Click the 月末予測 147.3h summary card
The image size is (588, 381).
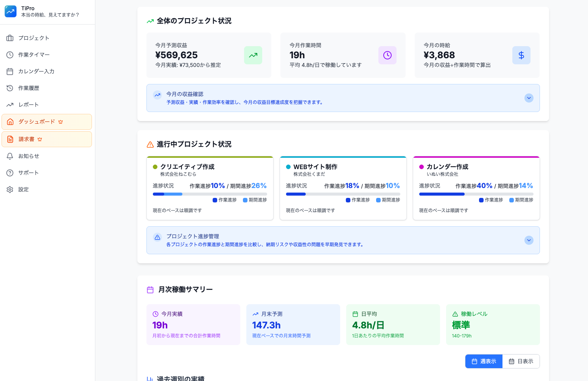coord(293,325)
